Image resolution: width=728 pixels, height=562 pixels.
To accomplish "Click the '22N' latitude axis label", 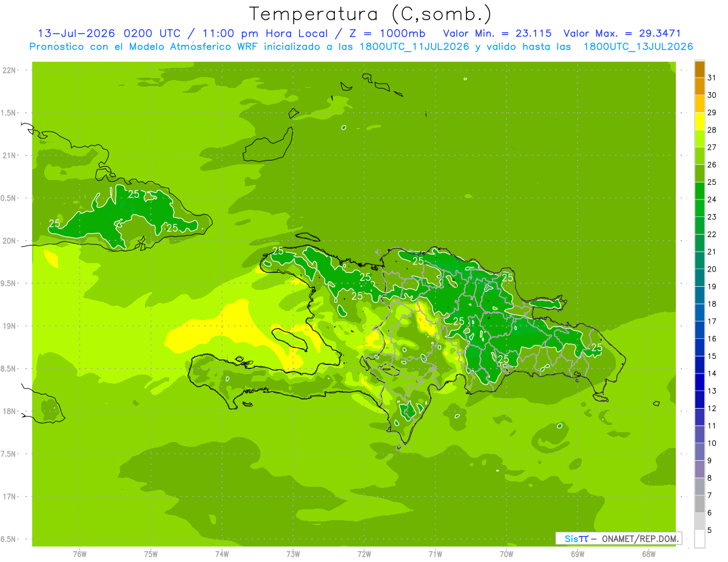I will coord(8,70).
